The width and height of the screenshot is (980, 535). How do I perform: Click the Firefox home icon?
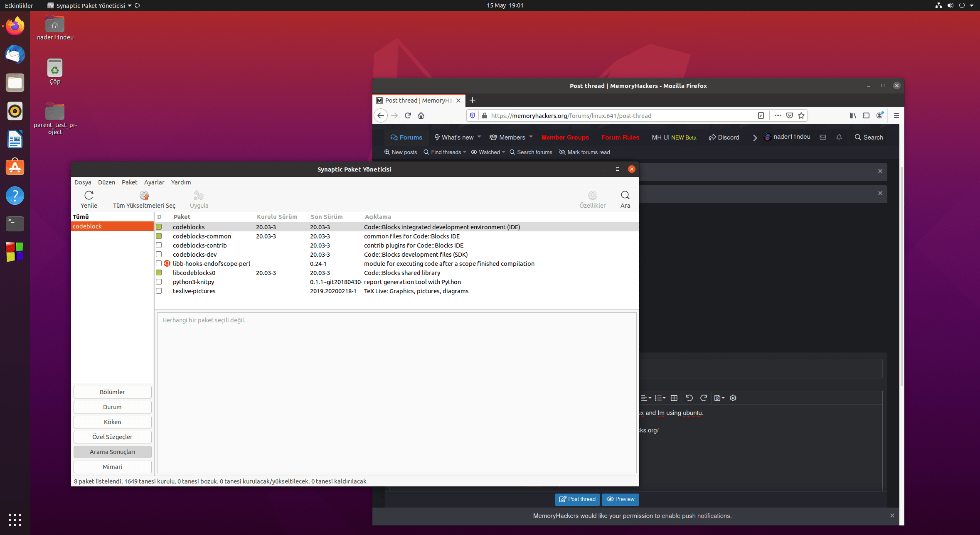tap(421, 115)
